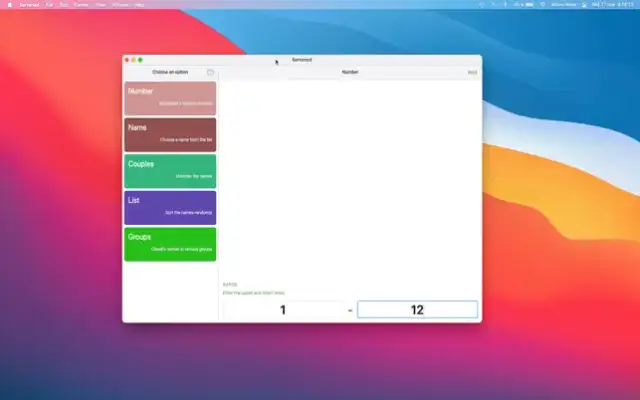Click the battery status icon
Viewport: 640px width, 400px height.
click(x=529, y=4)
